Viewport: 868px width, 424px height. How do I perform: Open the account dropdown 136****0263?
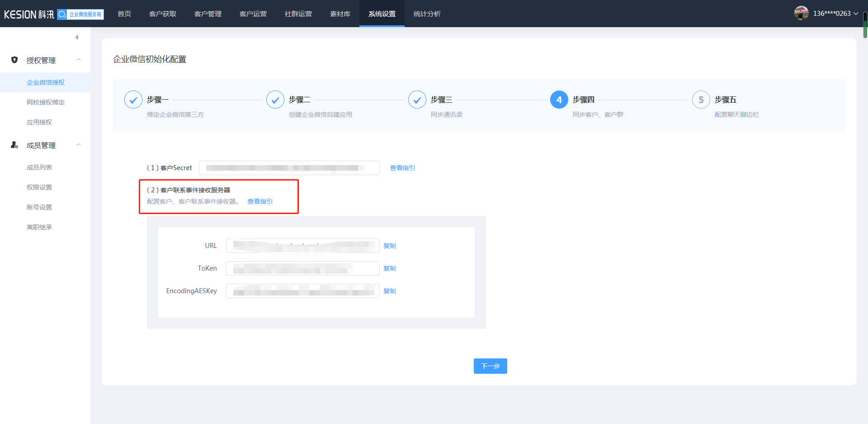[x=835, y=14]
